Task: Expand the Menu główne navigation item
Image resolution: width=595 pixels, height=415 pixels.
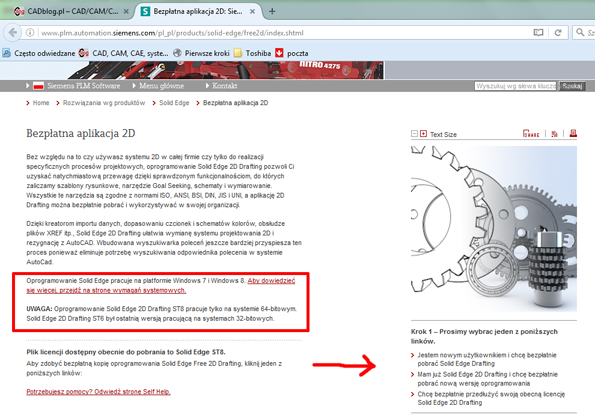Action: coord(161,86)
